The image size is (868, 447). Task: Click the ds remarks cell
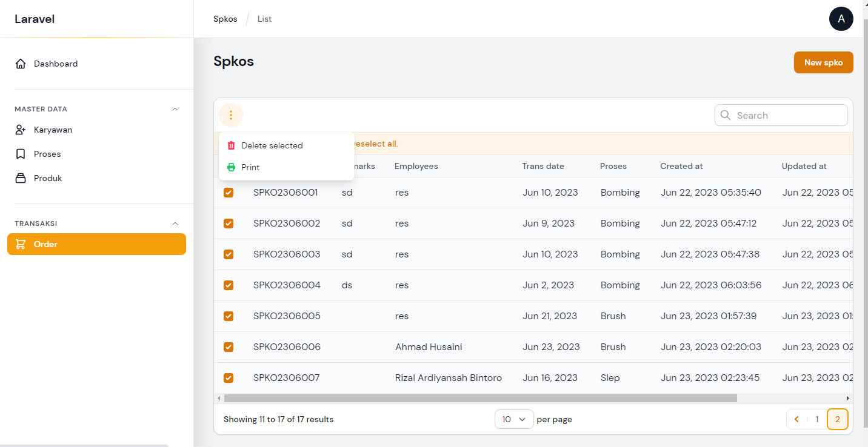347,285
